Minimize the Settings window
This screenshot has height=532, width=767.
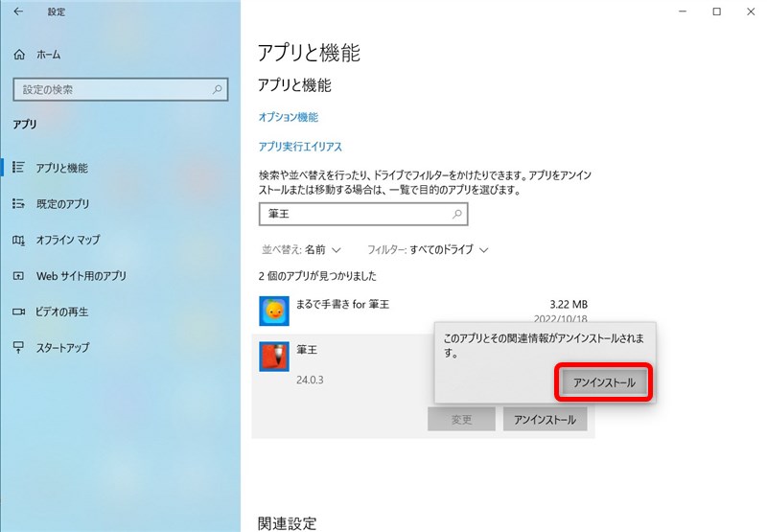[x=683, y=12]
